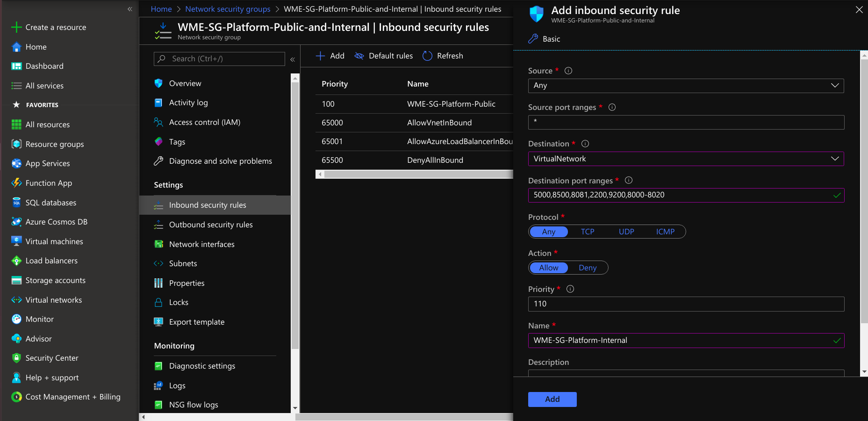This screenshot has height=421, width=868.
Task: Click the Default rules eye icon
Action: pyautogui.click(x=359, y=56)
